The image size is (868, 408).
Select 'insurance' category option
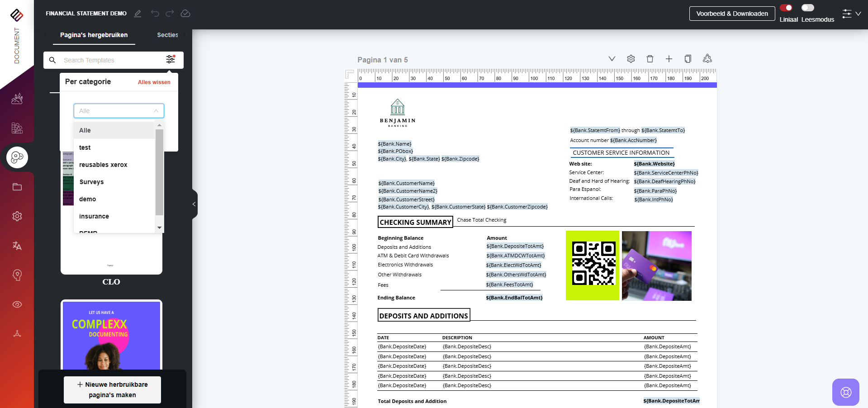pos(94,216)
